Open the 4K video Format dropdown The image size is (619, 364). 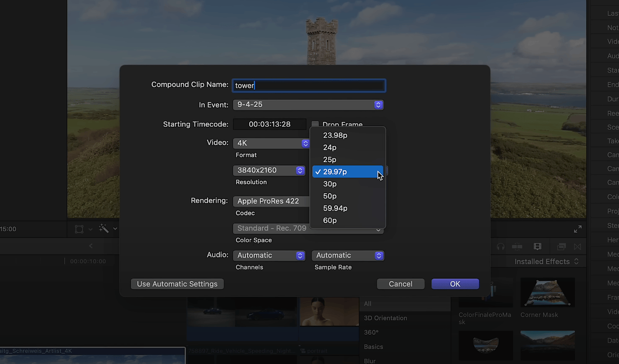click(271, 143)
